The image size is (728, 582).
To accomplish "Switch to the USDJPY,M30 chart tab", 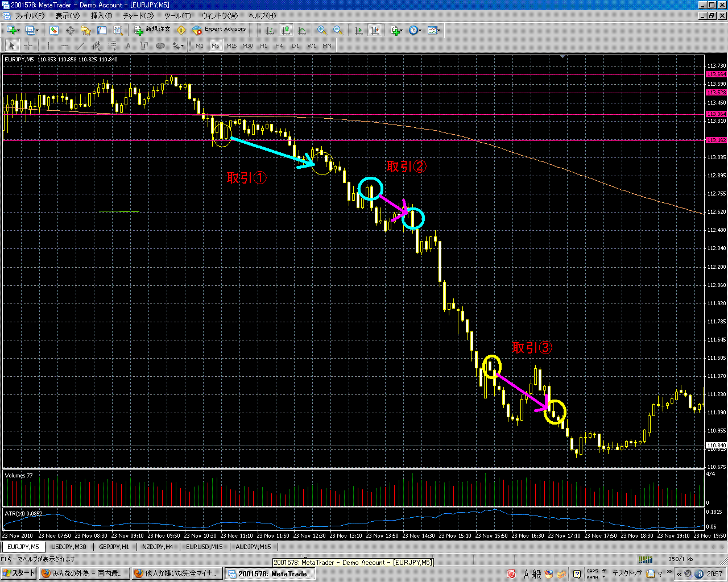I will click(68, 547).
